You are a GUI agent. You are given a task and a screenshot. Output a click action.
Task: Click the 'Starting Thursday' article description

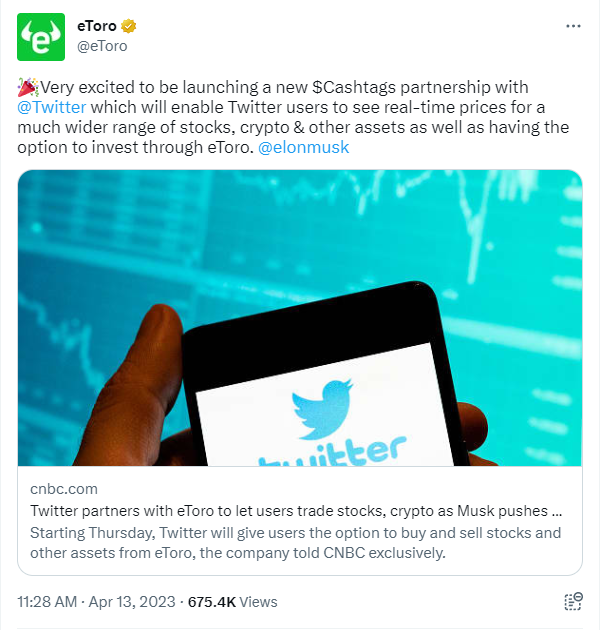(295, 543)
